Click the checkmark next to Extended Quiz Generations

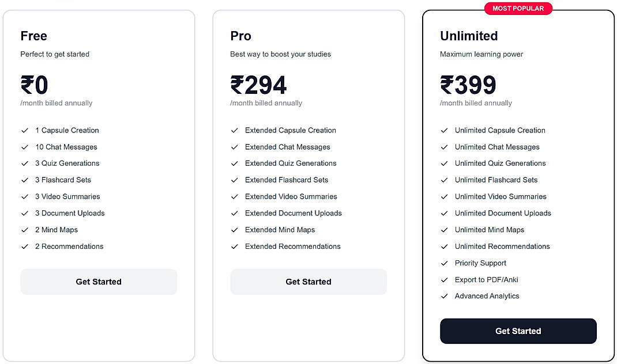coord(235,163)
